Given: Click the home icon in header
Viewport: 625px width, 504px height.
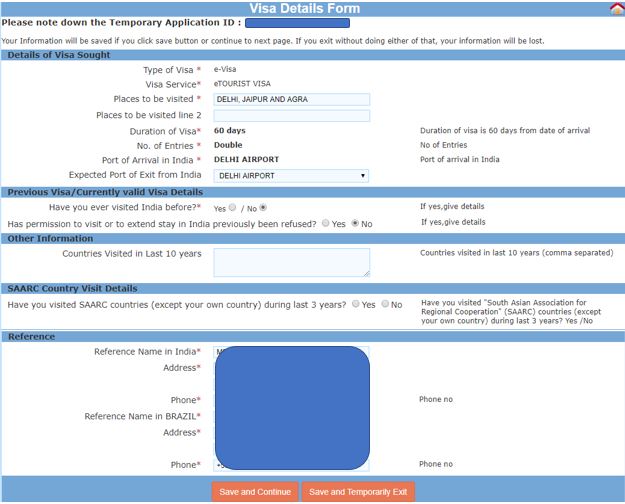Looking at the screenshot, I should coord(617,9).
